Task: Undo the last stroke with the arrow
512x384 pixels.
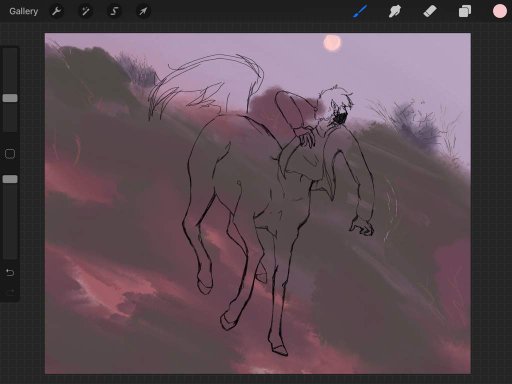Action: 10,273
